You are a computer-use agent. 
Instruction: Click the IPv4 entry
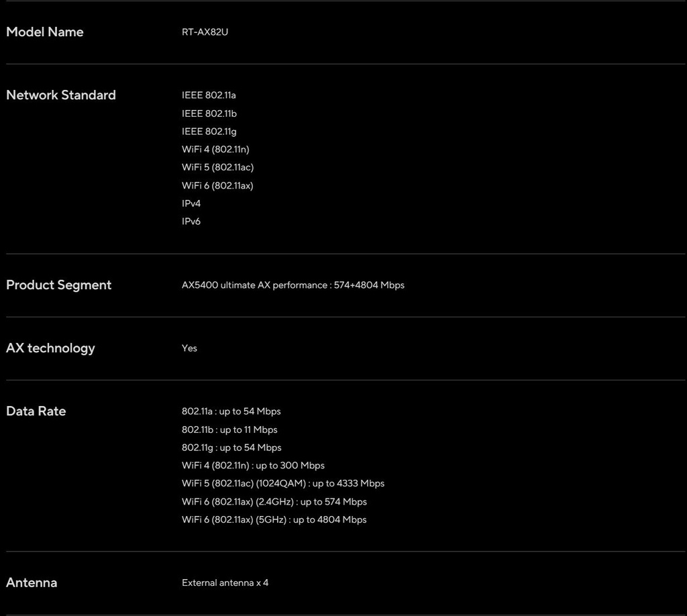click(x=191, y=204)
